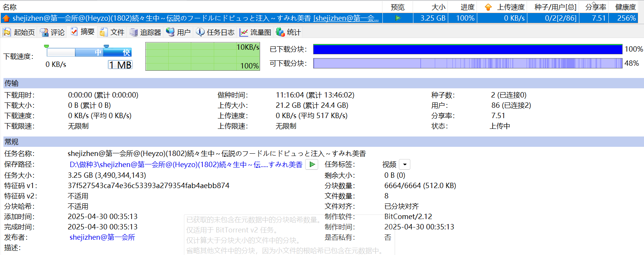644x255 pixels.
Task: Sort by 名称 column header
Action: (191, 7)
